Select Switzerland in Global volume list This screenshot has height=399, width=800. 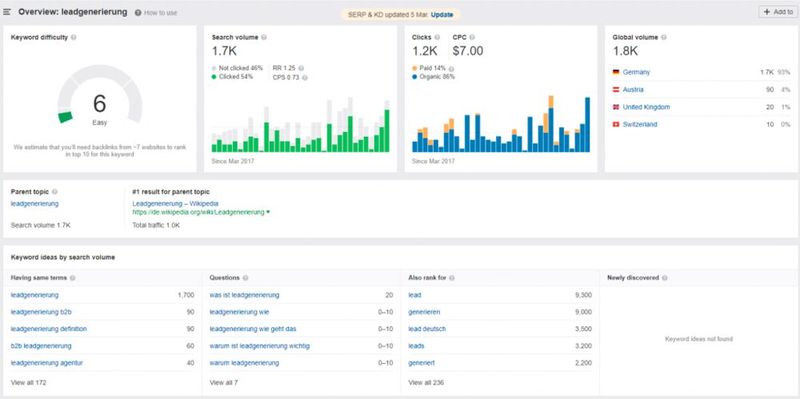point(640,124)
